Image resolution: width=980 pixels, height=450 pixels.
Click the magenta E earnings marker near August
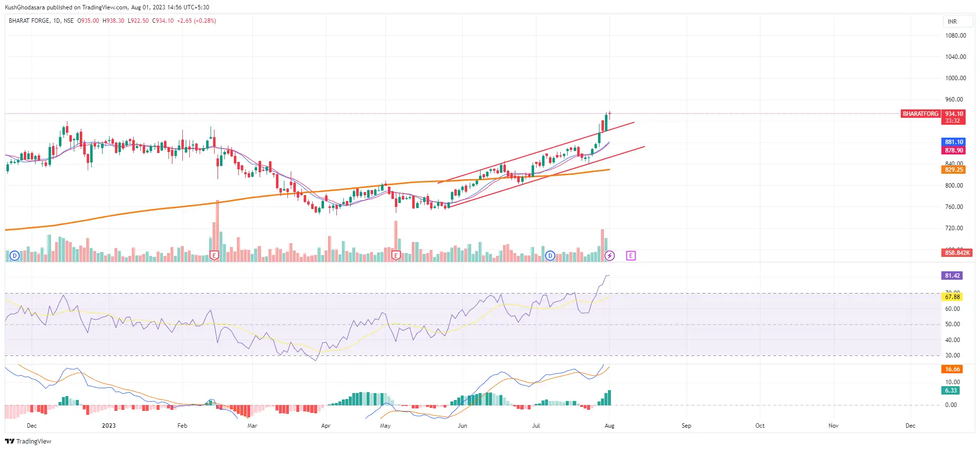click(631, 256)
